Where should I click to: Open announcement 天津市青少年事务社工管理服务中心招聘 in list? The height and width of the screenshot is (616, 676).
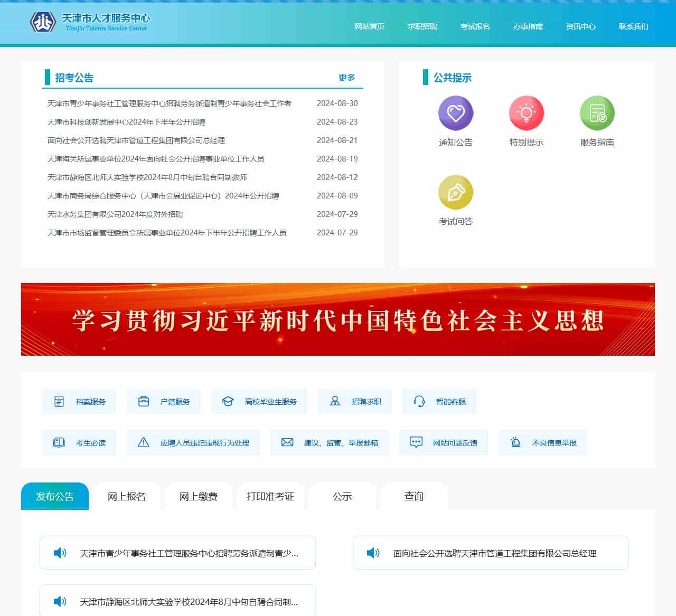tap(169, 103)
